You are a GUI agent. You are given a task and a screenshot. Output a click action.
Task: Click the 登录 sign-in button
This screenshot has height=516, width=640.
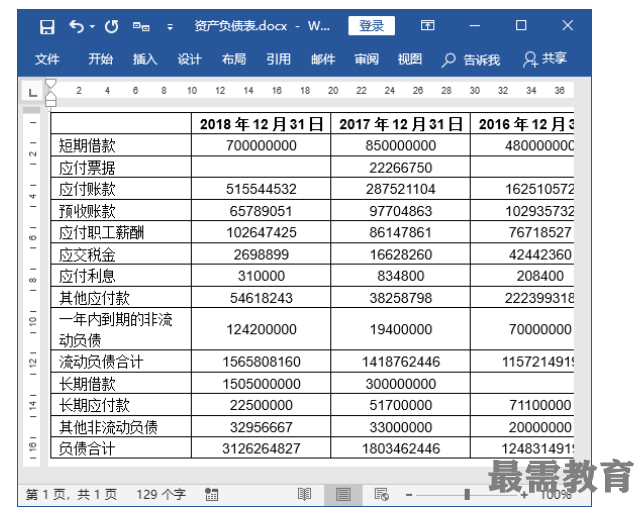pos(371,26)
